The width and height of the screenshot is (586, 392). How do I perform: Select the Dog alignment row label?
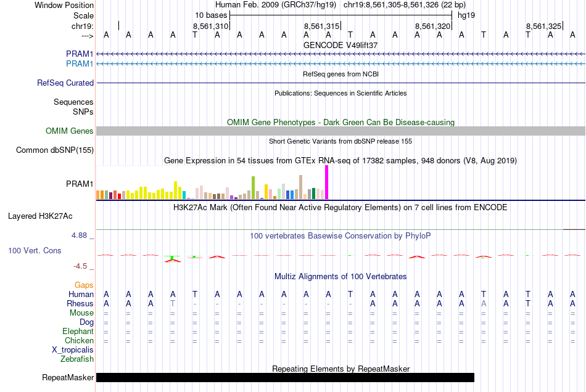(86, 322)
